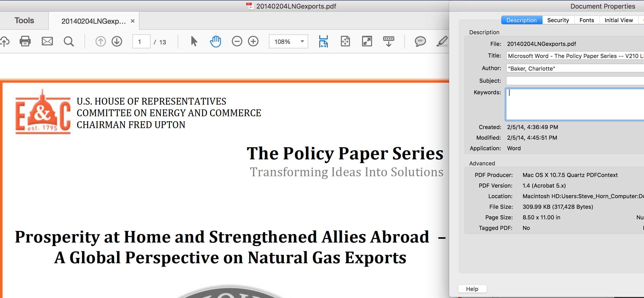The height and width of the screenshot is (298, 644).
Task: Click the Modified date 2/5/14, 4:45:51 PM
Action: 532,138
